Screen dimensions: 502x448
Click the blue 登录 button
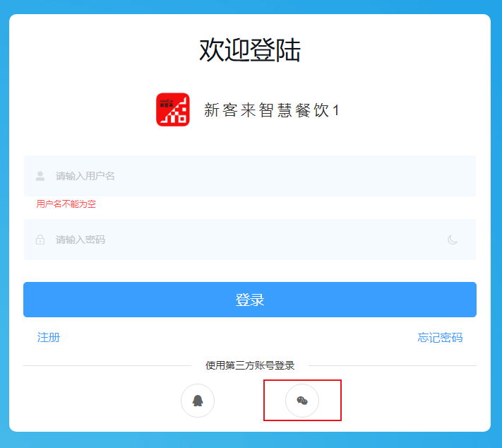pyautogui.click(x=250, y=300)
